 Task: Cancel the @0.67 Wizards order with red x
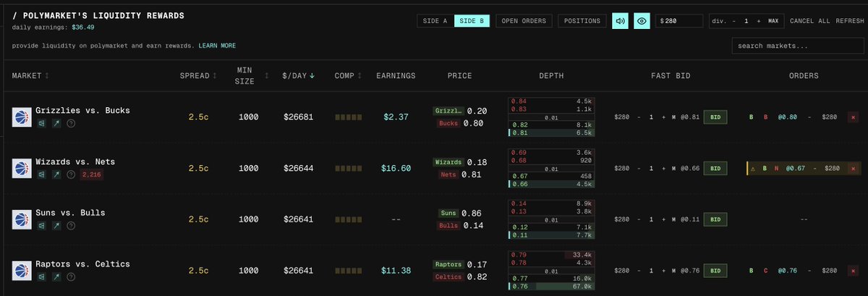pyautogui.click(x=853, y=169)
